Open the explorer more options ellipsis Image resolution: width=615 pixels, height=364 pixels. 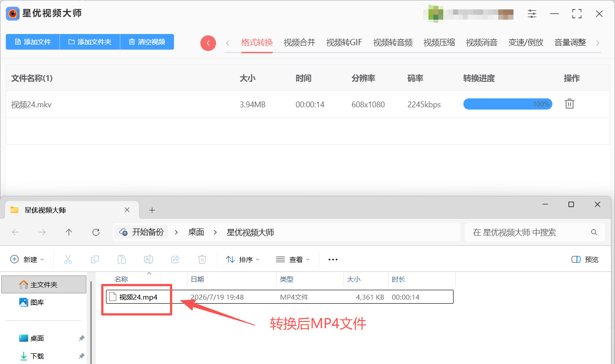(x=333, y=259)
